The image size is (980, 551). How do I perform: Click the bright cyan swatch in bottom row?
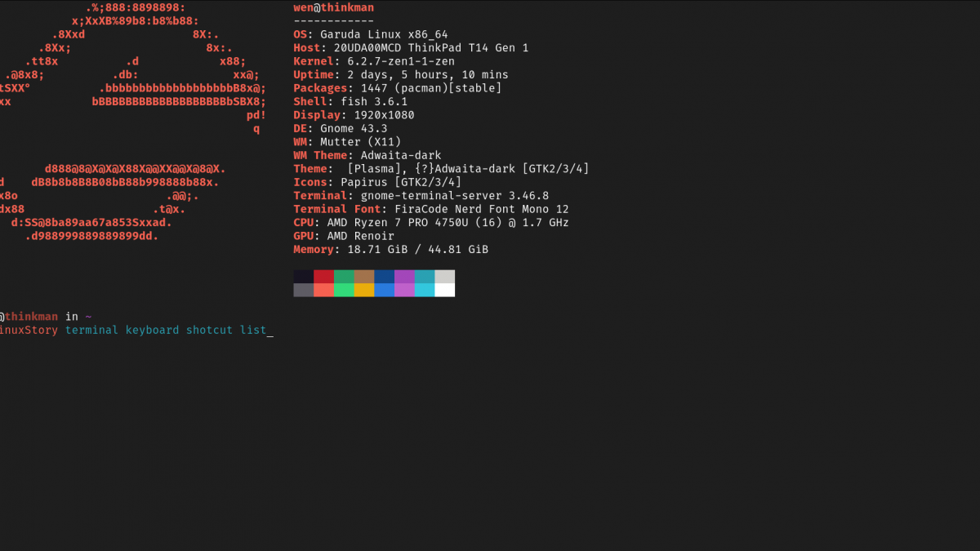[x=425, y=290]
